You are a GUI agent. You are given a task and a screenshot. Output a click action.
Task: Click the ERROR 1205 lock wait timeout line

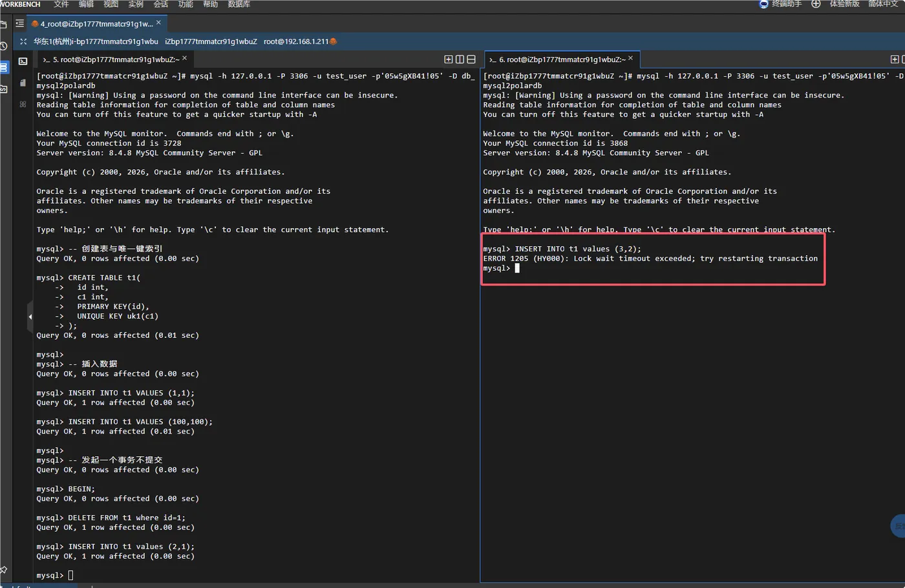tap(650, 258)
